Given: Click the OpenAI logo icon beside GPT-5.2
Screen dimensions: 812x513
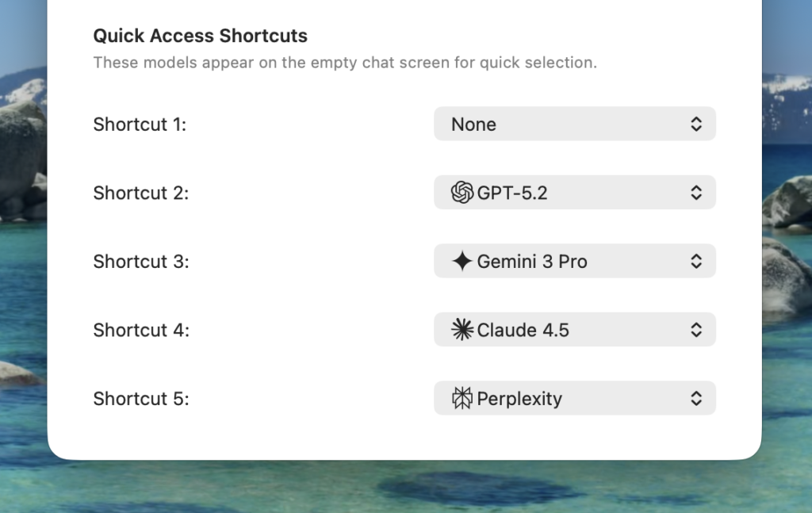Looking at the screenshot, I should coord(462,193).
